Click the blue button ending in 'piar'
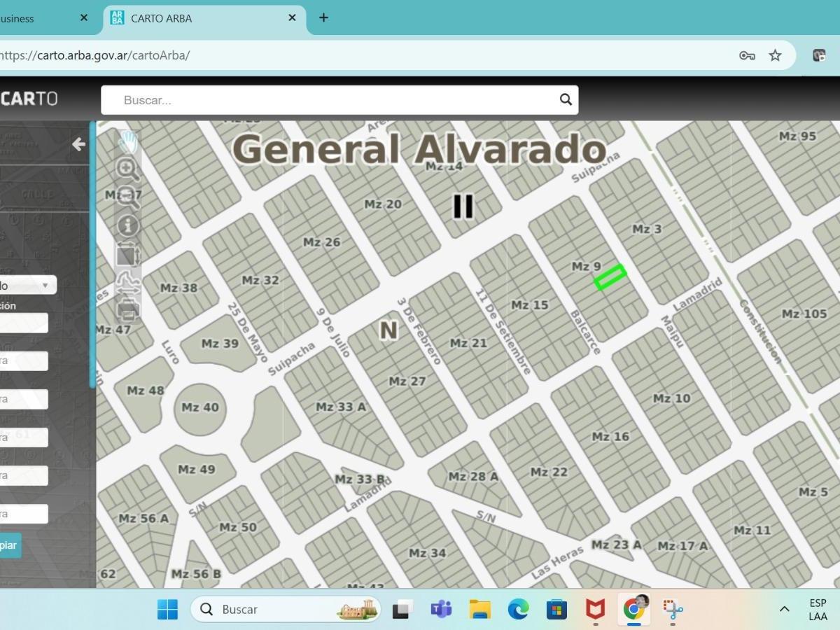Viewport: 840px width, 630px height. [10, 545]
